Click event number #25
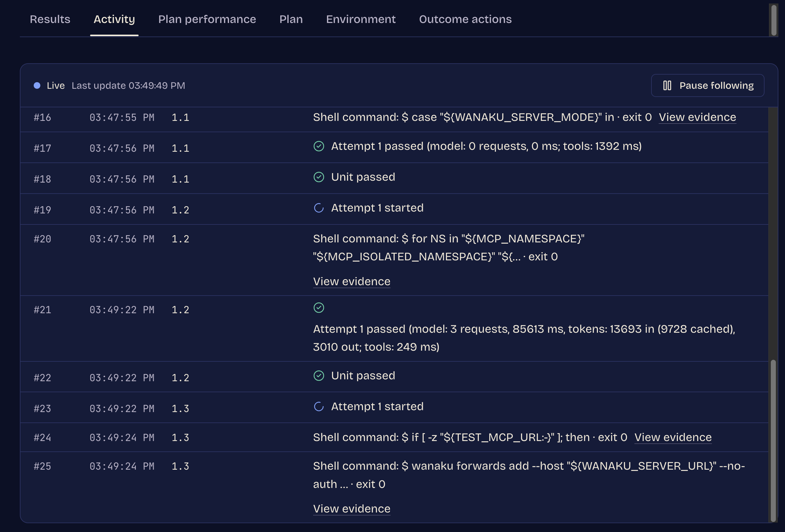785x532 pixels. tap(43, 466)
